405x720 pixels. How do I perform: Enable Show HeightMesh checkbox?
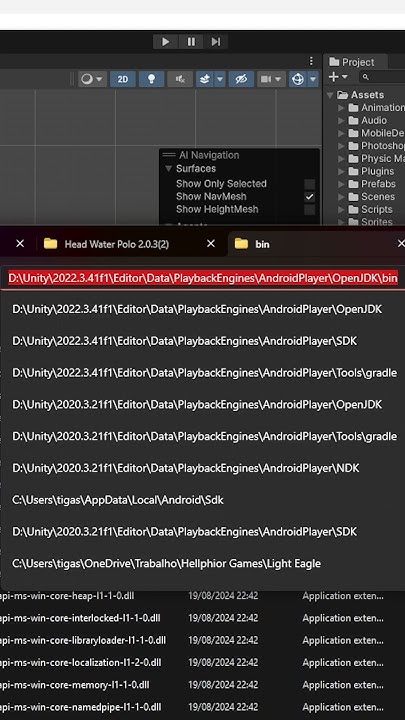pyautogui.click(x=310, y=209)
